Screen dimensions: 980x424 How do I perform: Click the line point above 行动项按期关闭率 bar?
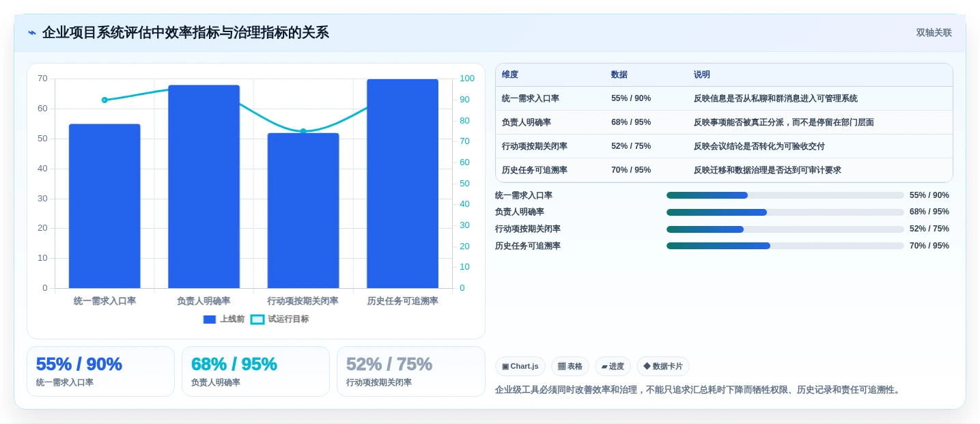coord(303,131)
